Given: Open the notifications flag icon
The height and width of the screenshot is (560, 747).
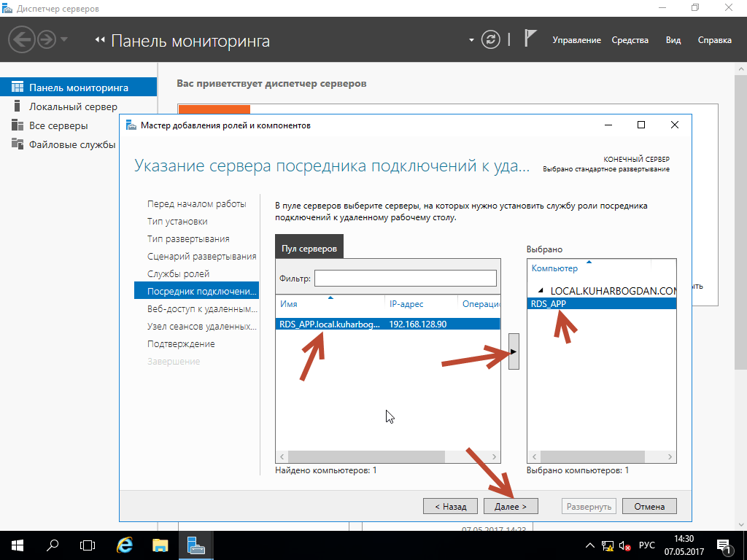Looking at the screenshot, I should (x=531, y=40).
